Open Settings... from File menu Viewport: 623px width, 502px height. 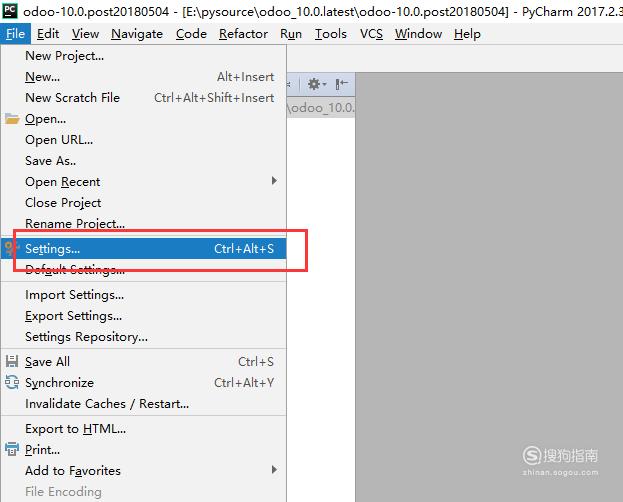[x=143, y=249]
